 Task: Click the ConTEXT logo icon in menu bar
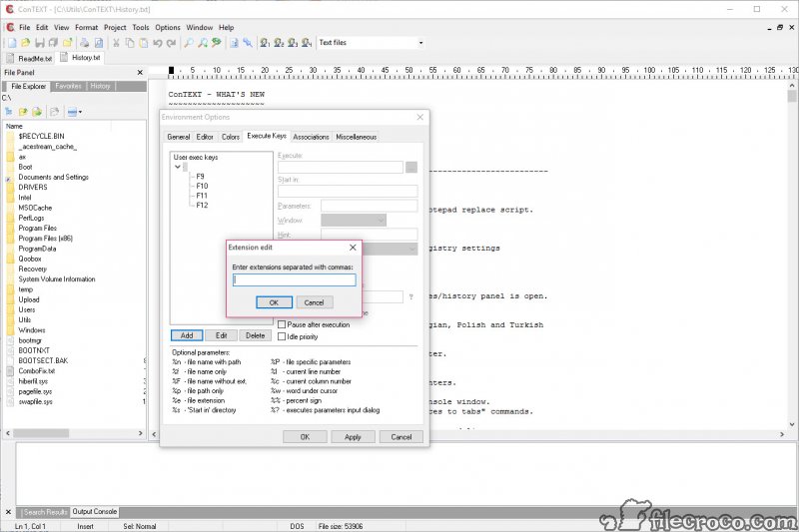10,27
